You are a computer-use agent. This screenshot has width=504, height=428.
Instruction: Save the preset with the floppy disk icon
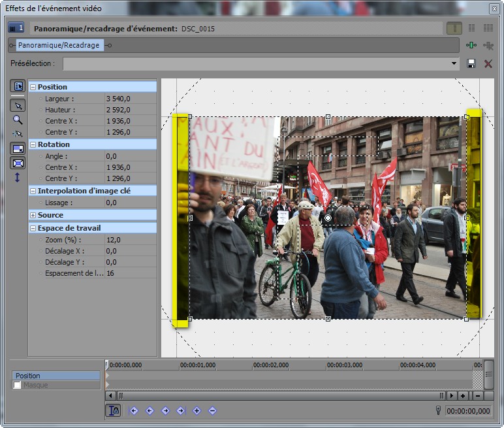tap(471, 63)
